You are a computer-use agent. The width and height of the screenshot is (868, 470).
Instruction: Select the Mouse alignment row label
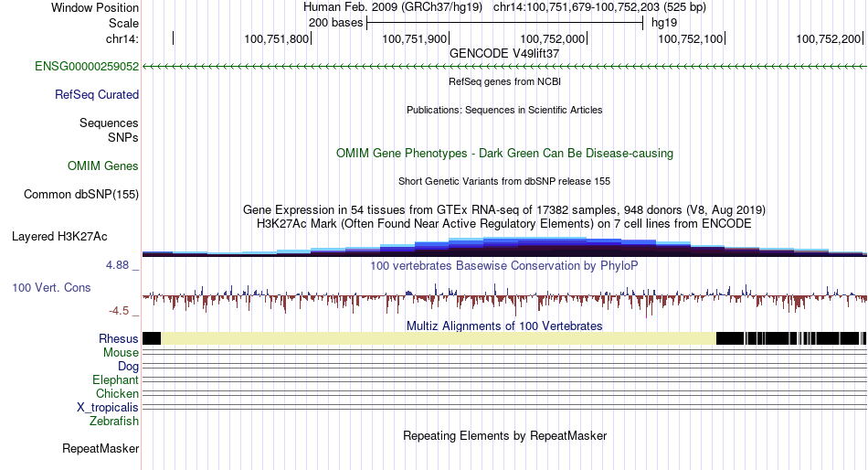click(x=122, y=353)
